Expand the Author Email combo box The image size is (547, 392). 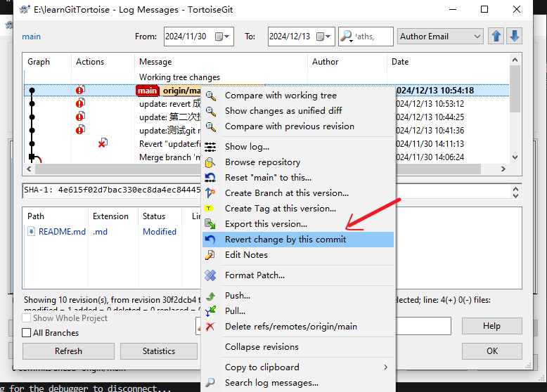477,37
